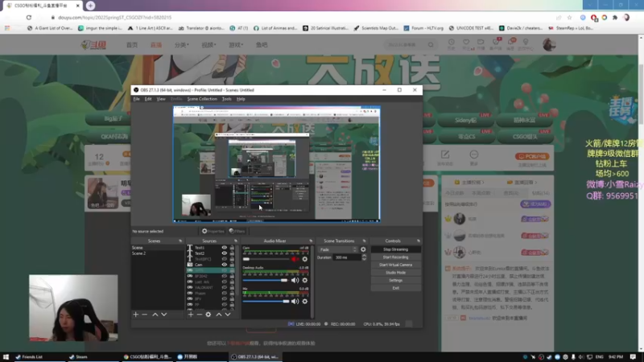644x362 pixels.
Task: Open OBS Settings from Controls
Action: (x=395, y=280)
